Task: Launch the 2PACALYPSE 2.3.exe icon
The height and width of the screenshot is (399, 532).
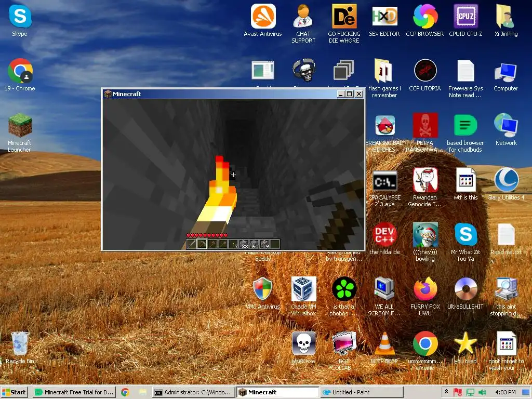Action: 384,188
